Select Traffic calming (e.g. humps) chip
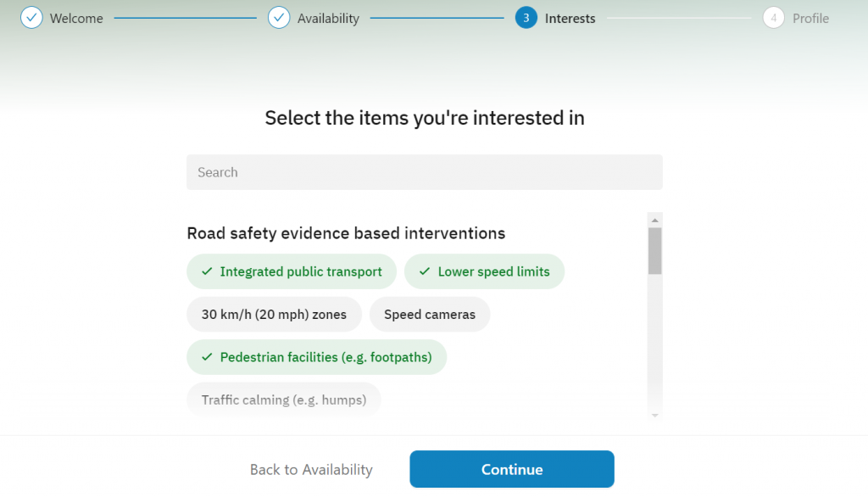Screen dimensions: 868x497 pos(283,399)
